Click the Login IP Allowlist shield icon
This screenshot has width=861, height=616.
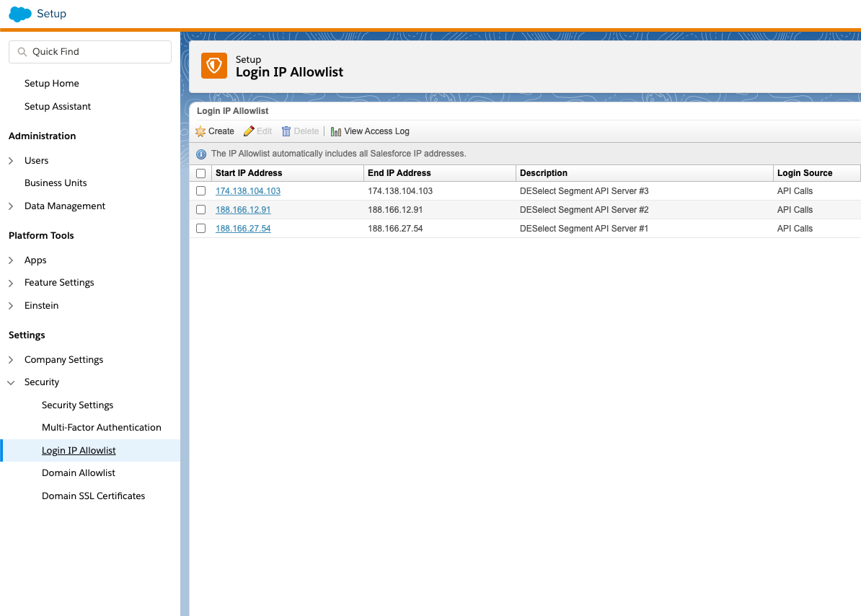(x=214, y=66)
